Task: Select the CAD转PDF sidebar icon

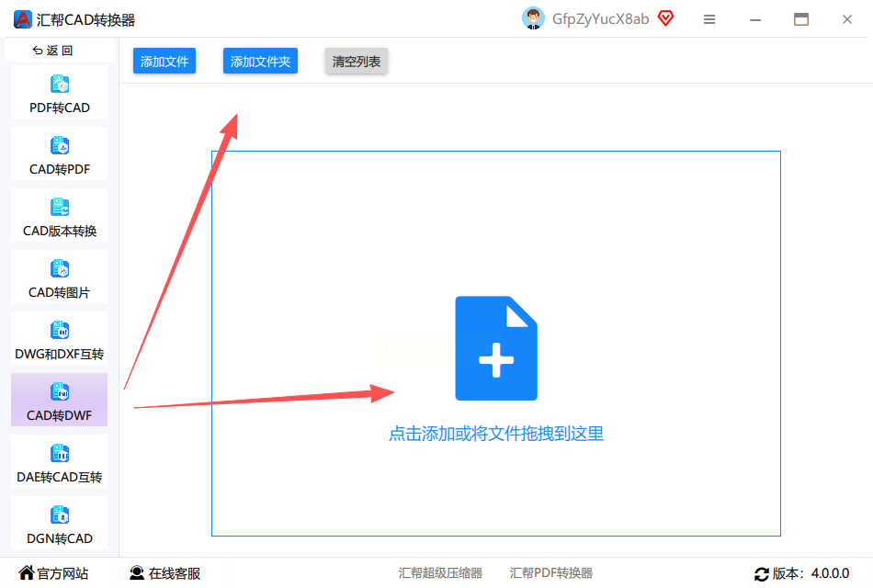Action: [60, 146]
